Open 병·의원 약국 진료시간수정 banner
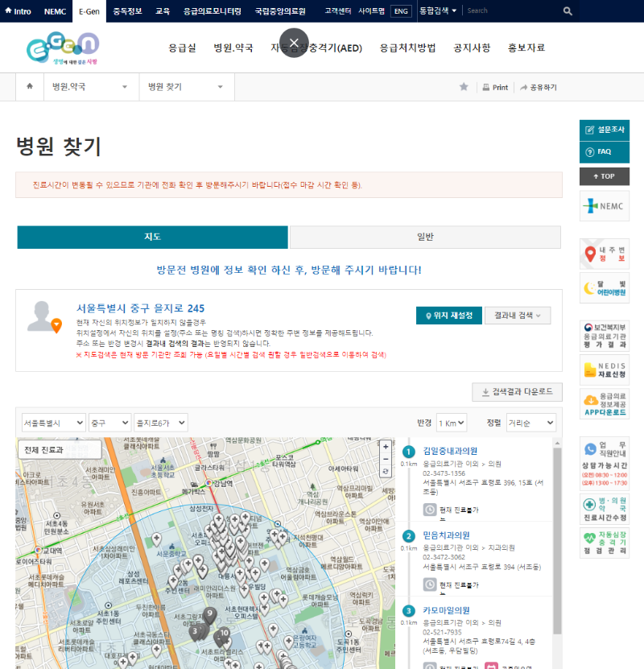 click(x=605, y=509)
